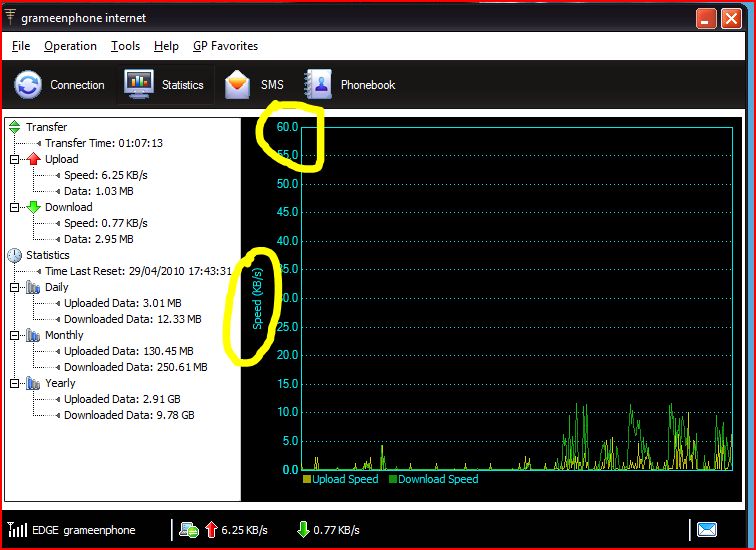Image resolution: width=756 pixels, height=550 pixels.
Task: Click the signal strength bars icon
Action: click(x=17, y=530)
